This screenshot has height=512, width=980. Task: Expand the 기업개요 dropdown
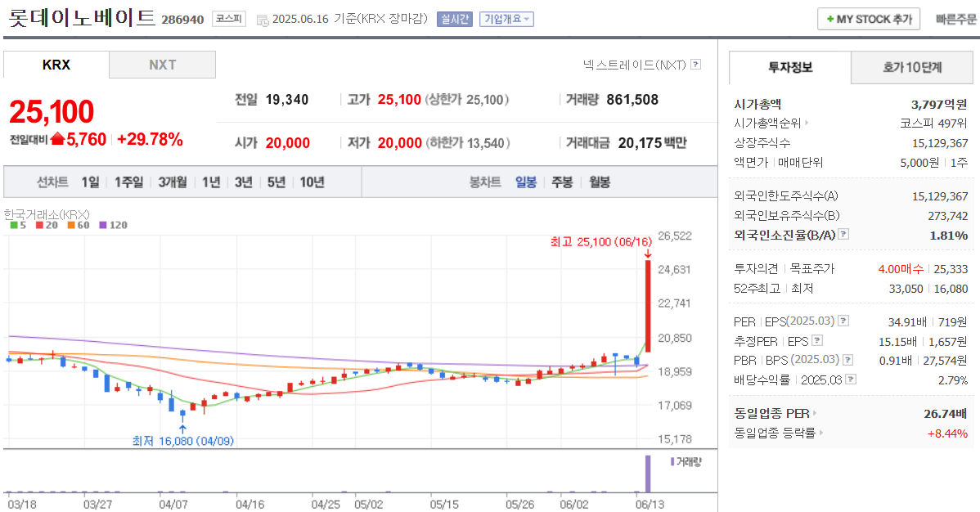507,17
